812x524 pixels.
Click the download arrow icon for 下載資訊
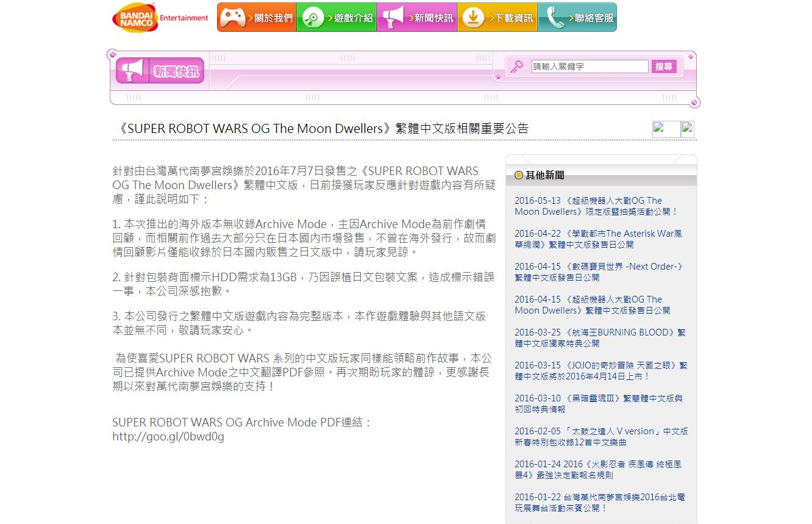click(472, 18)
